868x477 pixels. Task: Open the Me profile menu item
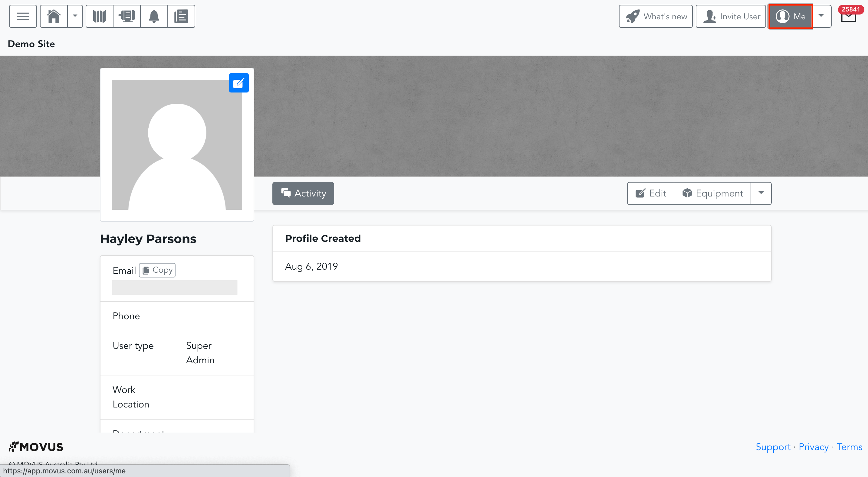tap(791, 16)
